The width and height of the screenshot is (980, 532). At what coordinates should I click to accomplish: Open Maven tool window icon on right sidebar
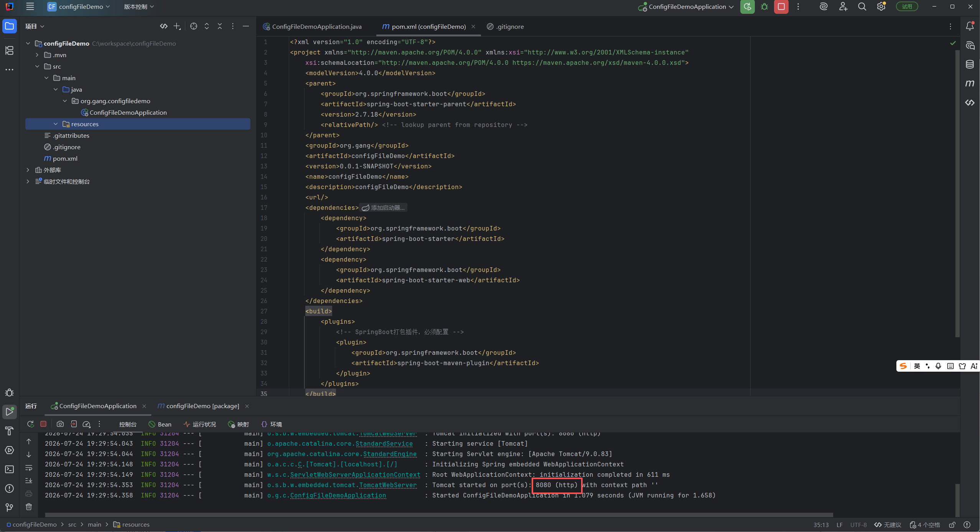point(970,84)
